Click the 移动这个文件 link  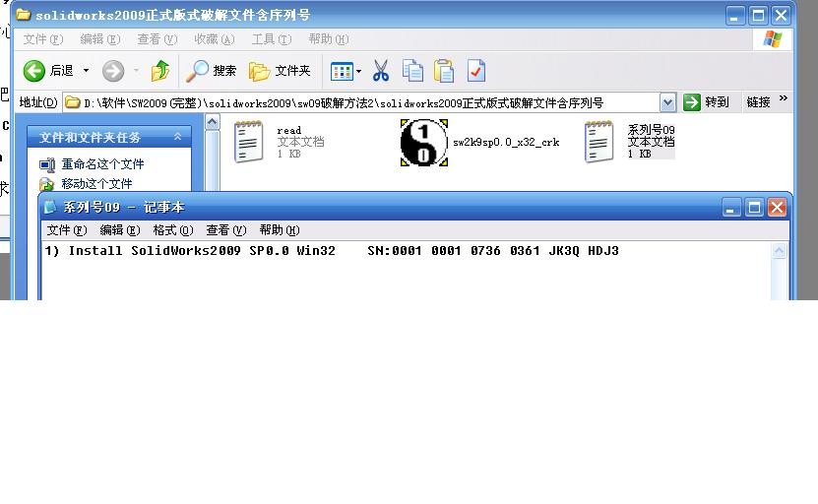point(97,184)
